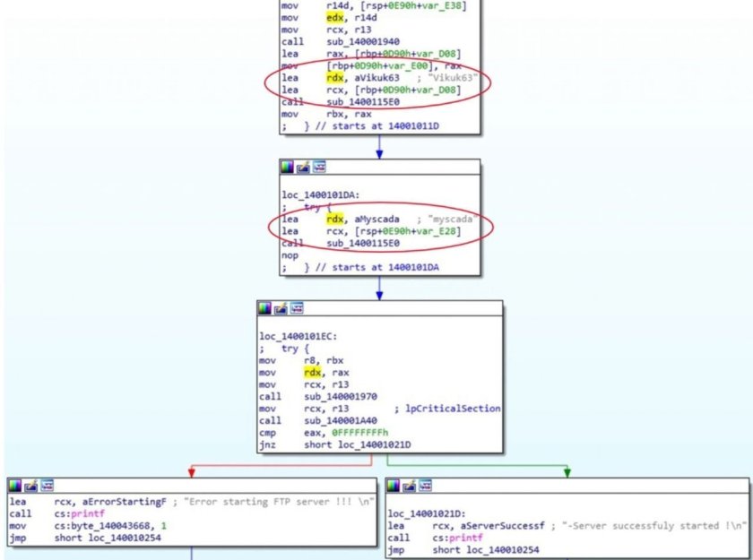Click the aMyscada string reference

(377, 220)
